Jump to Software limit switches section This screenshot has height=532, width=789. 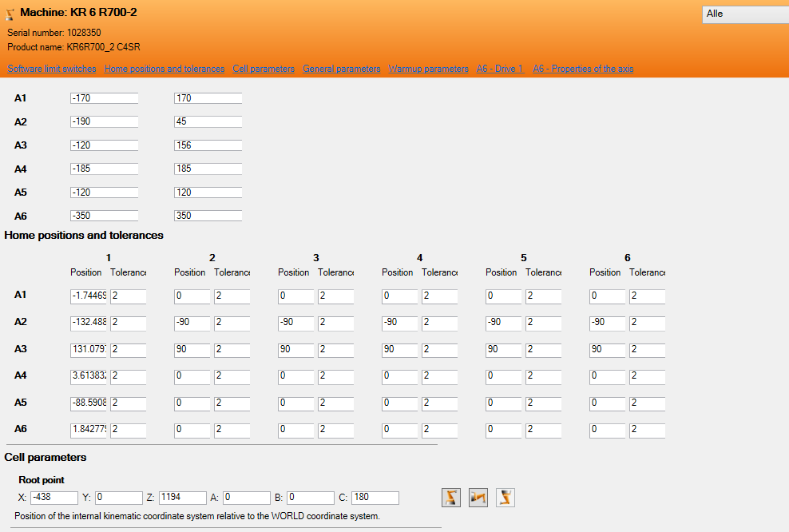(x=52, y=69)
